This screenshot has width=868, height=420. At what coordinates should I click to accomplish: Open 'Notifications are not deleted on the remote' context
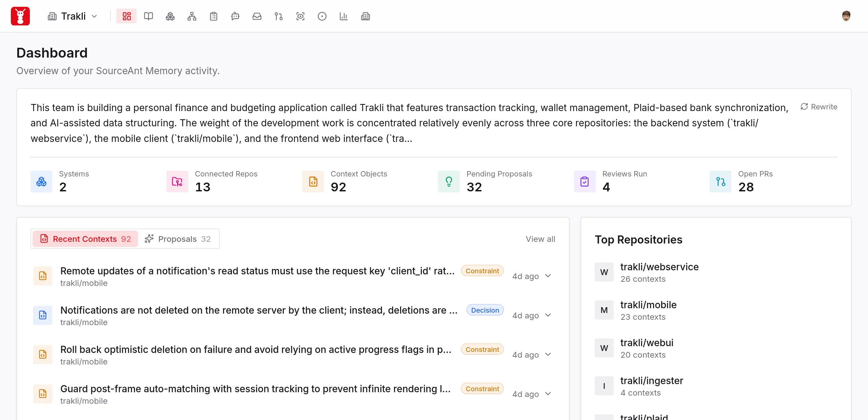click(x=259, y=310)
